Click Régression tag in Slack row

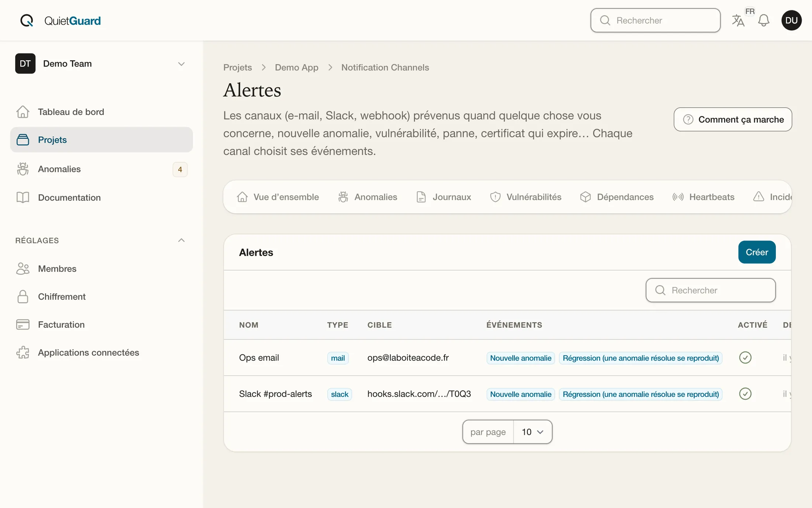point(641,394)
